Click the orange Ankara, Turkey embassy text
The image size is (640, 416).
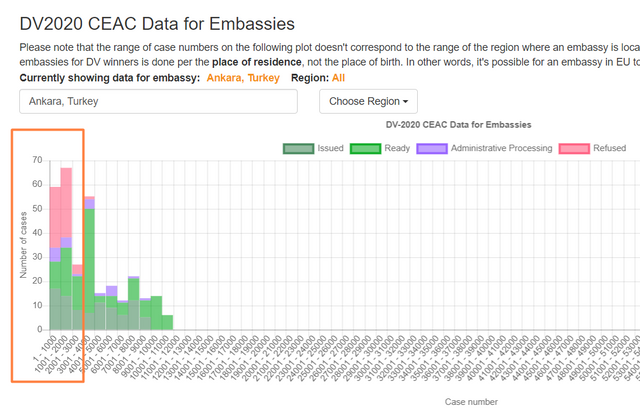(243, 78)
